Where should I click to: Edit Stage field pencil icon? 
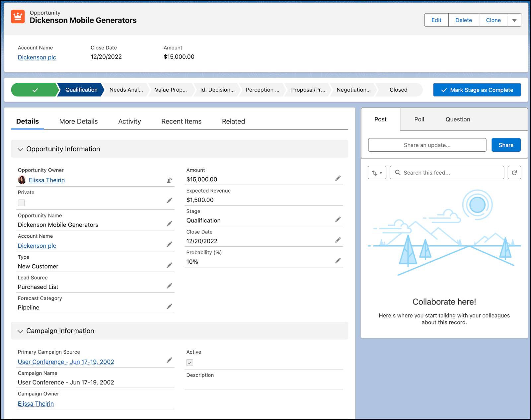click(x=338, y=219)
